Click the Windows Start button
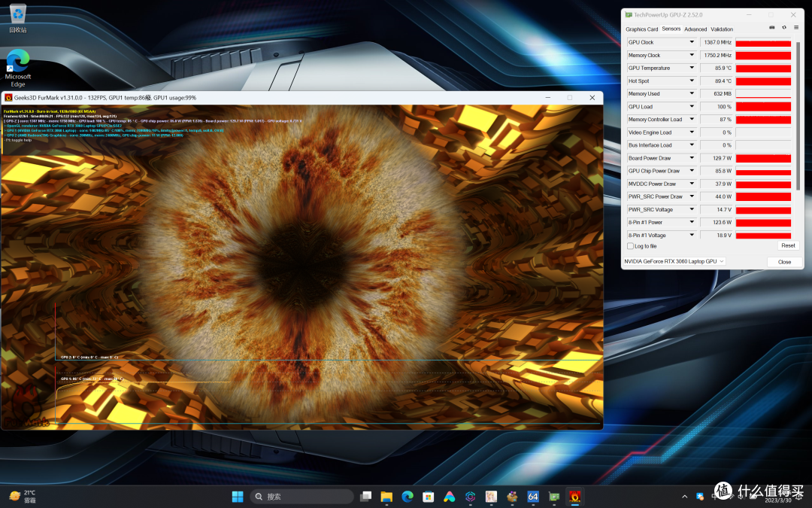The image size is (812, 508). (x=238, y=497)
